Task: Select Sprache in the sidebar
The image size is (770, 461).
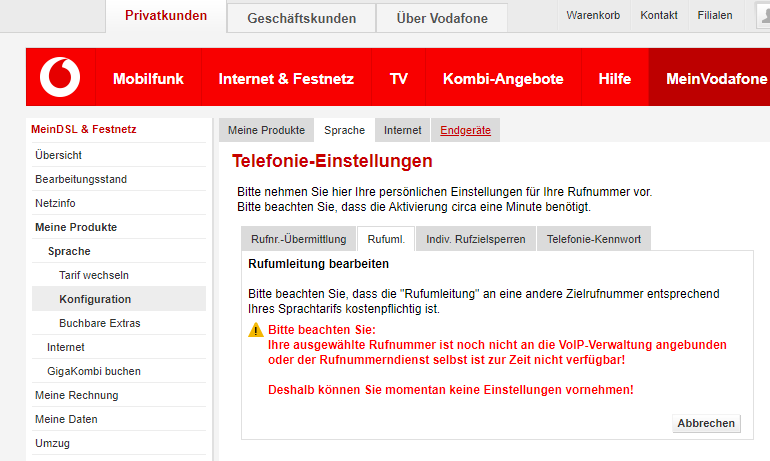Action: tap(119, 251)
